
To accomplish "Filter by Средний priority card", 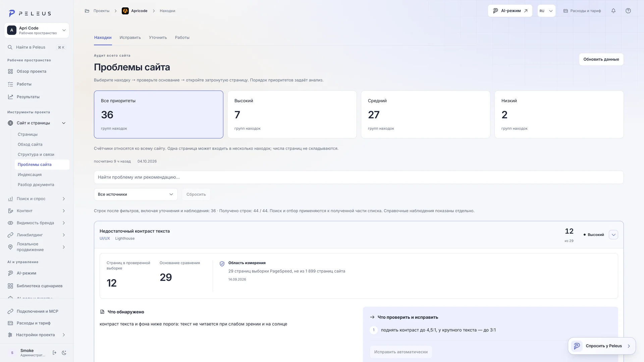I will (425, 114).
